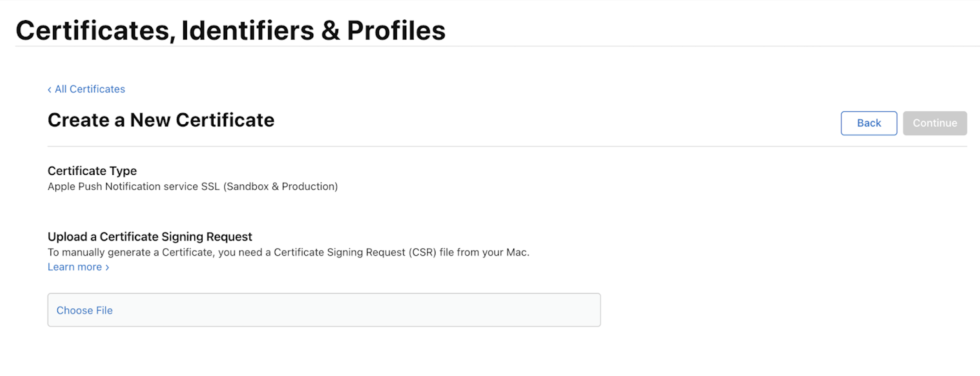Click Choose File to upload a CSR
Screen dimensions: 980x376
click(x=84, y=310)
